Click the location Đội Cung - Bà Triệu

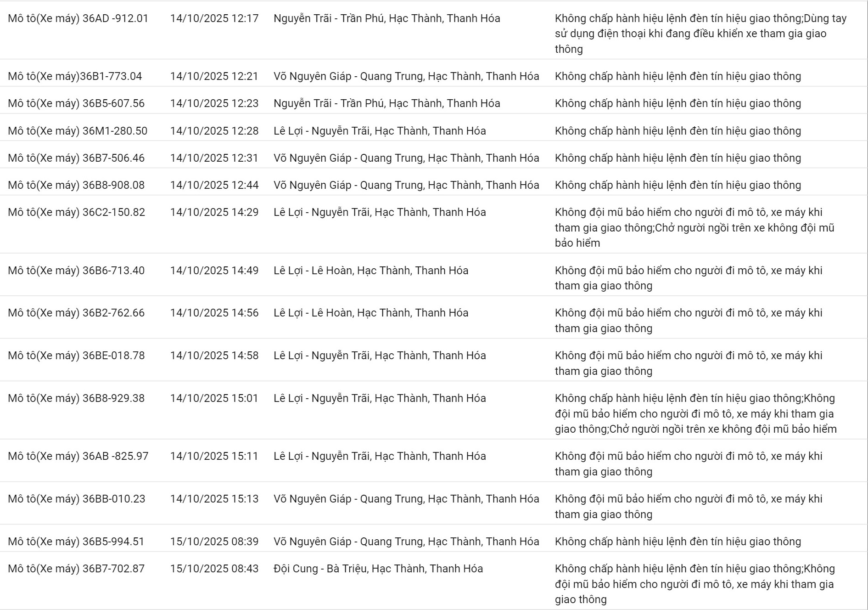pyautogui.click(x=378, y=569)
